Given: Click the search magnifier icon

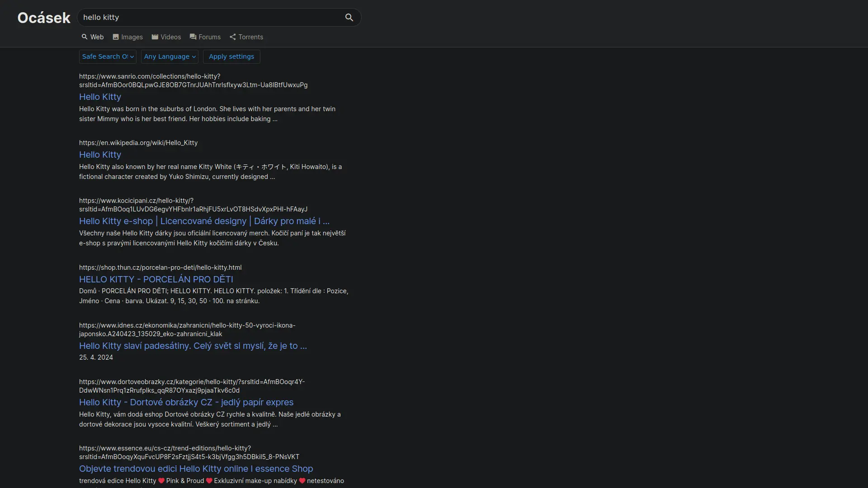Looking at the screenshot, I should (349, 17).
